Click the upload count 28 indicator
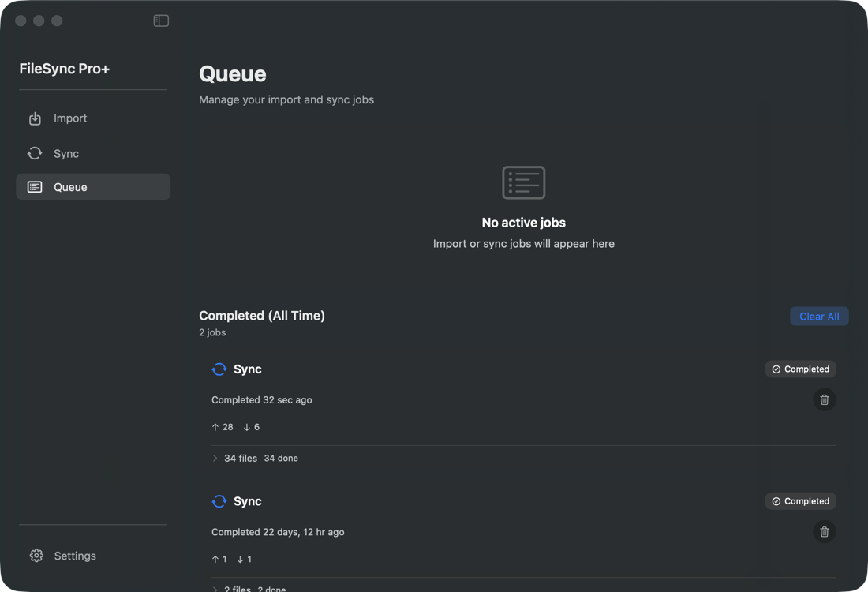This screenshot has height=592, width=868. click(x=222, y=427)
